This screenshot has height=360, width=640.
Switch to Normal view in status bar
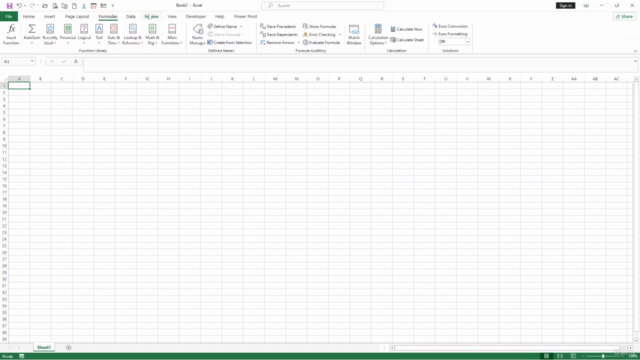tap(547, 356)
